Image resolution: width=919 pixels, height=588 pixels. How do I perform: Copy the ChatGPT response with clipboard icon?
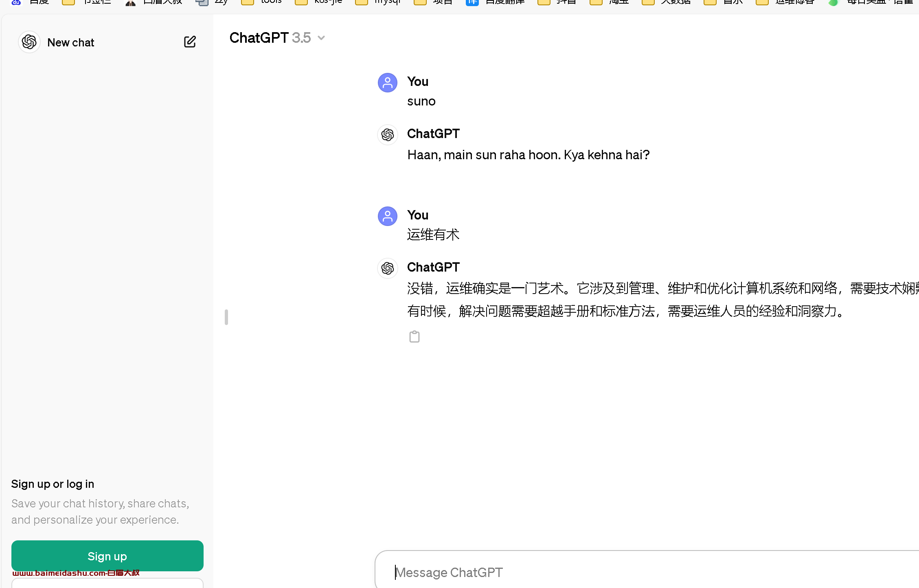[x=414, y=337]
